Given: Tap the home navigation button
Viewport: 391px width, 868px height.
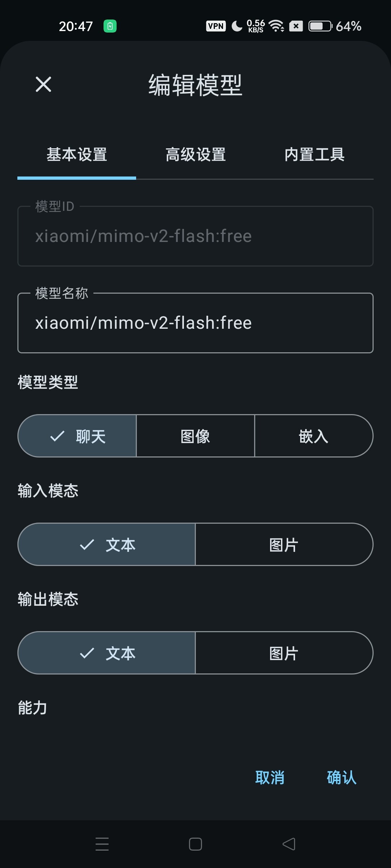Looking at the screenshot, I should (x=195, y=844).
